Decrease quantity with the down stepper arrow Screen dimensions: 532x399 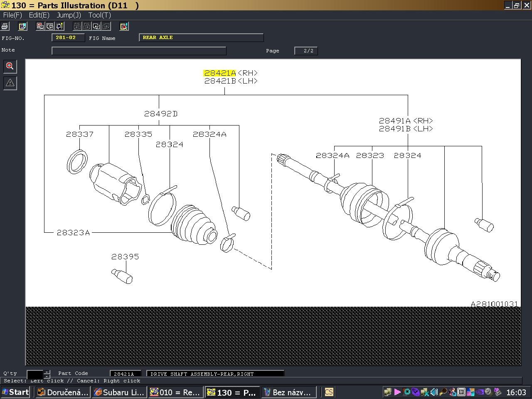pyautogui.click(x=47, y=377)
